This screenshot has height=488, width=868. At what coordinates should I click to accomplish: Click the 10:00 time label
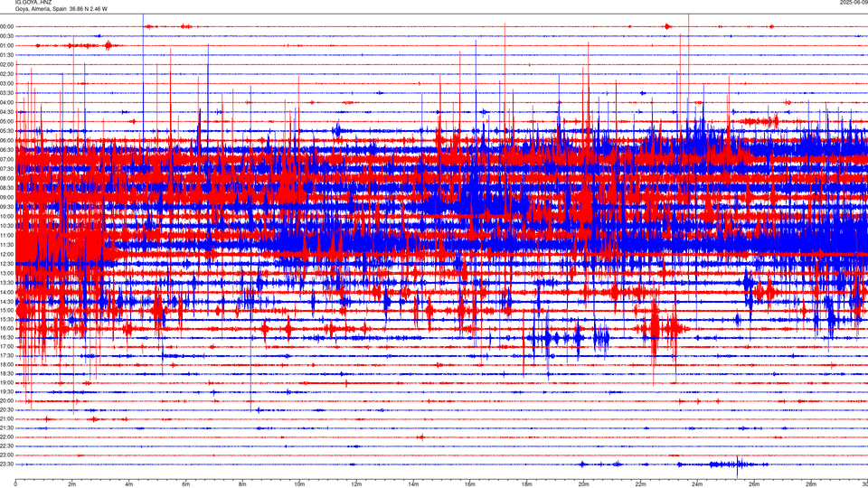6,216
